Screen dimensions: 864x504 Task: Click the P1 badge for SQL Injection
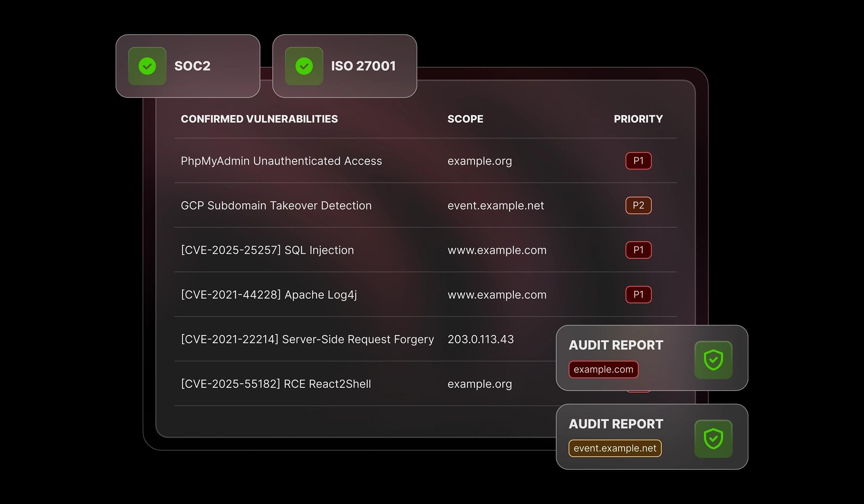(x=638, y=250)
